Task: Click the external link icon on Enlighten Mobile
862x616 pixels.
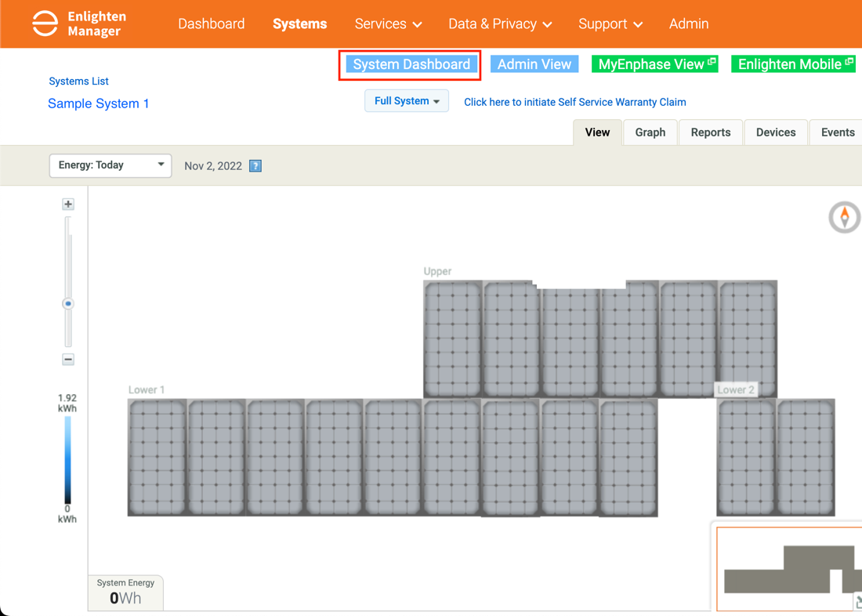Action: pos(849,63)
